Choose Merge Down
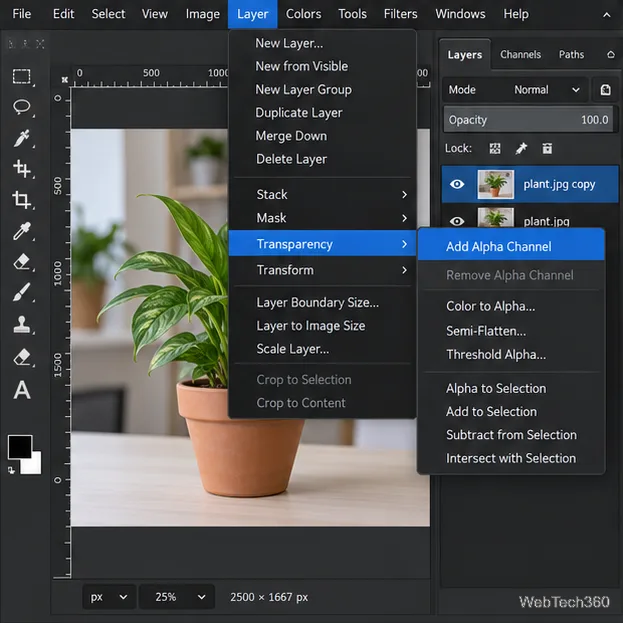623x623 pixels. click(322, 136)
